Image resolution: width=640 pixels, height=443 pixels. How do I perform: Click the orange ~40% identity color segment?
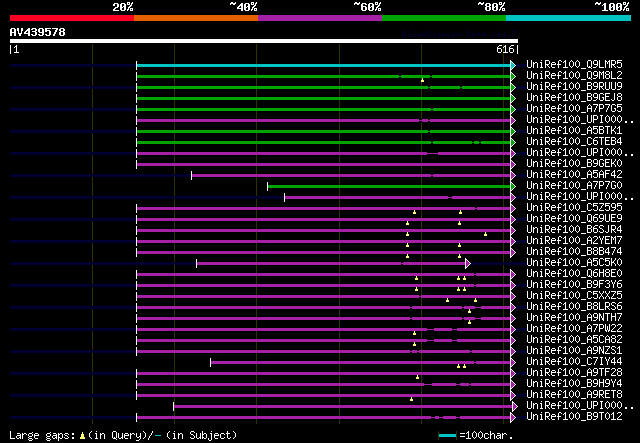click(x=196, y=18)
